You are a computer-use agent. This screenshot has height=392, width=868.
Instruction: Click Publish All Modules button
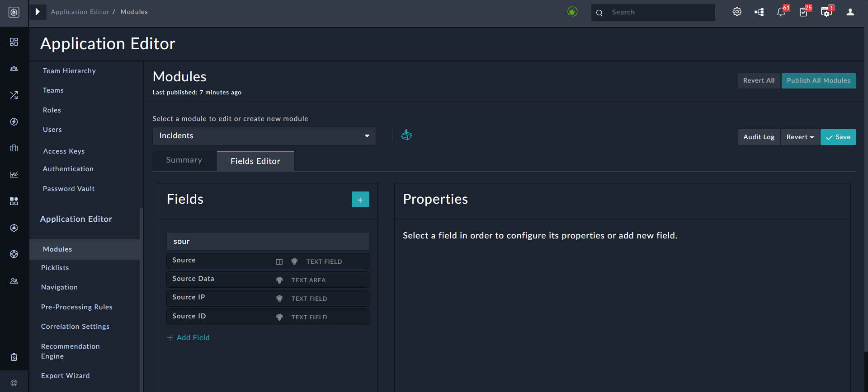[819, 80]
